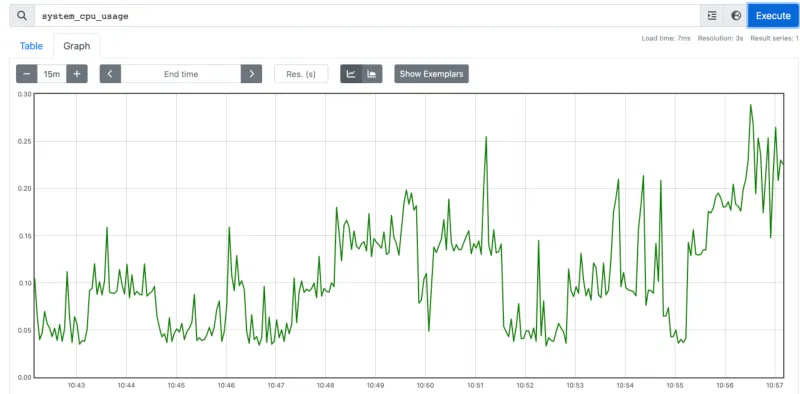800x394 pixels.
Task: Click the 10:57 time axis label
Action: pos(774,386)
